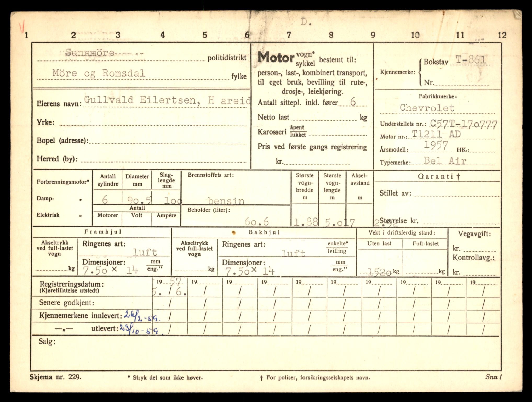Viewport: 532px width, 402px height.
Task: Click the typed district name 'Sunnmöre'
Action: (x=90, y=53)
